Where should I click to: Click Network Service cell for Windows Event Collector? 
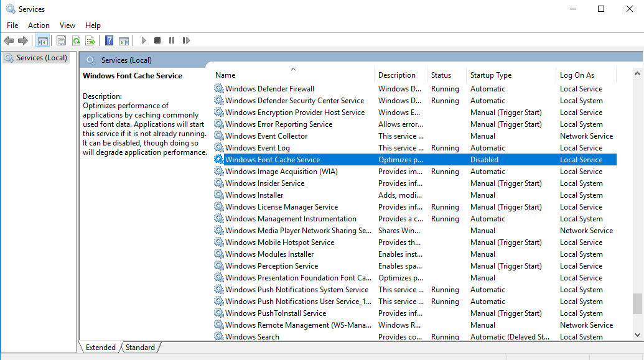[x=586, y=136]
